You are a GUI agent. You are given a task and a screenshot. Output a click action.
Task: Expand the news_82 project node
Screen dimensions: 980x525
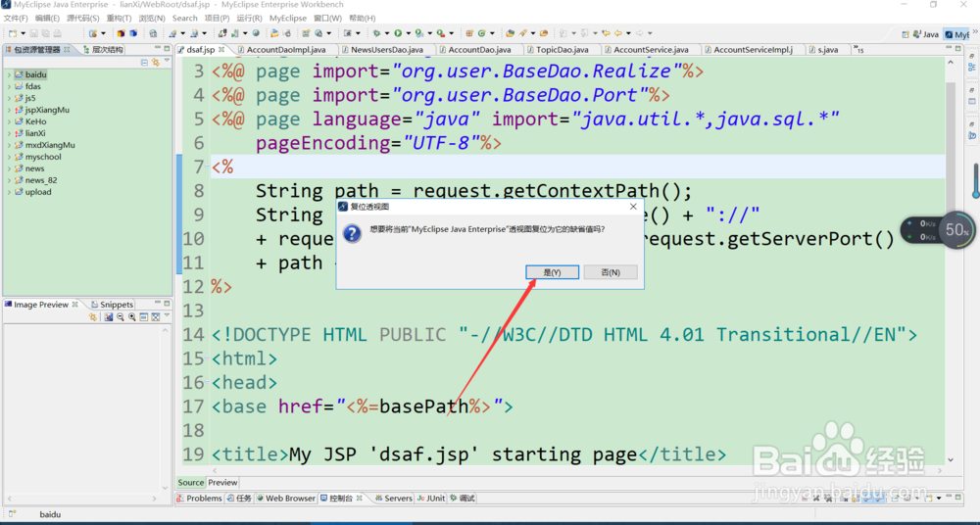9,180
